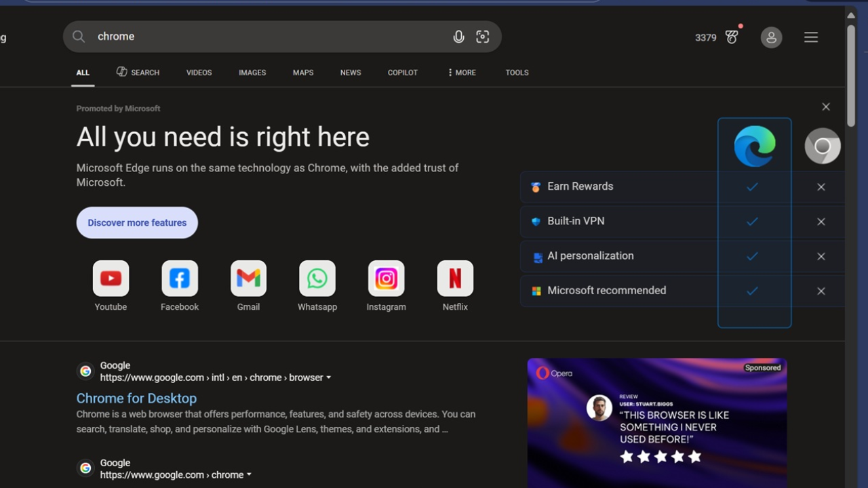Toggle the AI personalization checkmark

coord(753,256)
